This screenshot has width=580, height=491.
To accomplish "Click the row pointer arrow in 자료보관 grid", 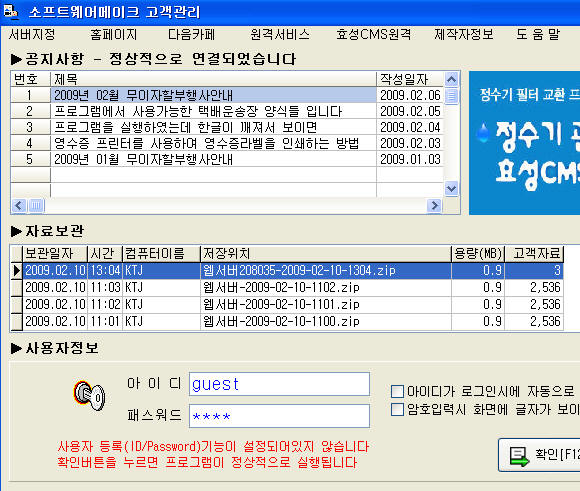I will 16,271.
